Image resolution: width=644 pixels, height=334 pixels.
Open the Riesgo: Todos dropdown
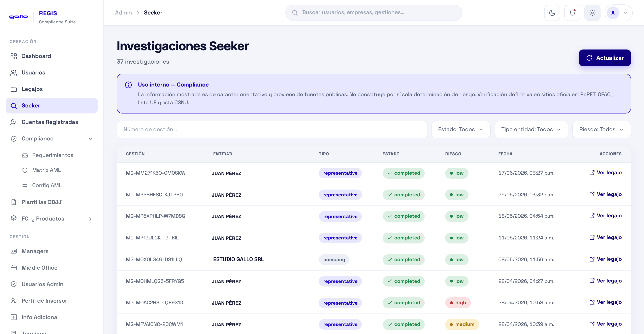[602, 130]
